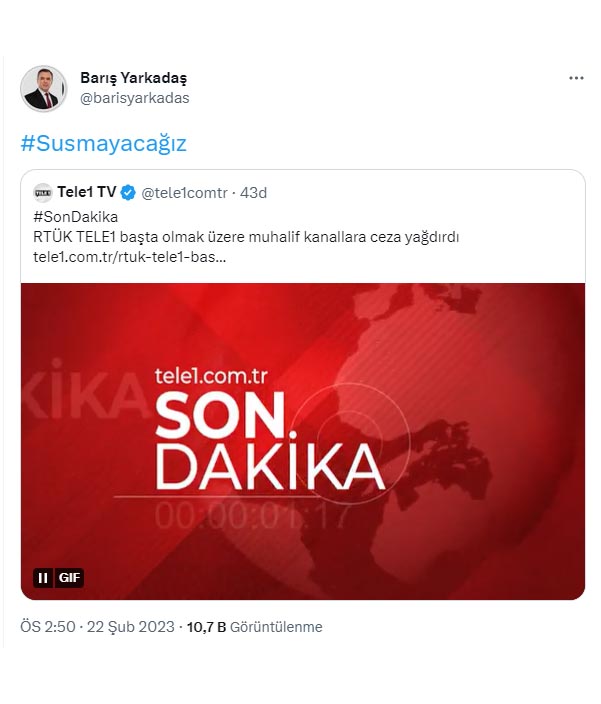Click the blue verified badge beside Tele1 TV
Viewport: 601px width, 704px height.
[x=128, y=193]
